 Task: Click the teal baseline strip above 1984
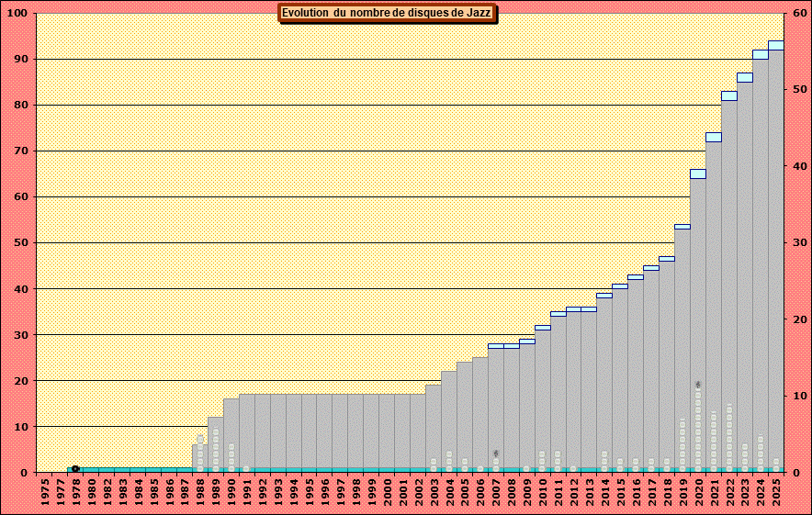pyautogui.click(x=139, y=470)
